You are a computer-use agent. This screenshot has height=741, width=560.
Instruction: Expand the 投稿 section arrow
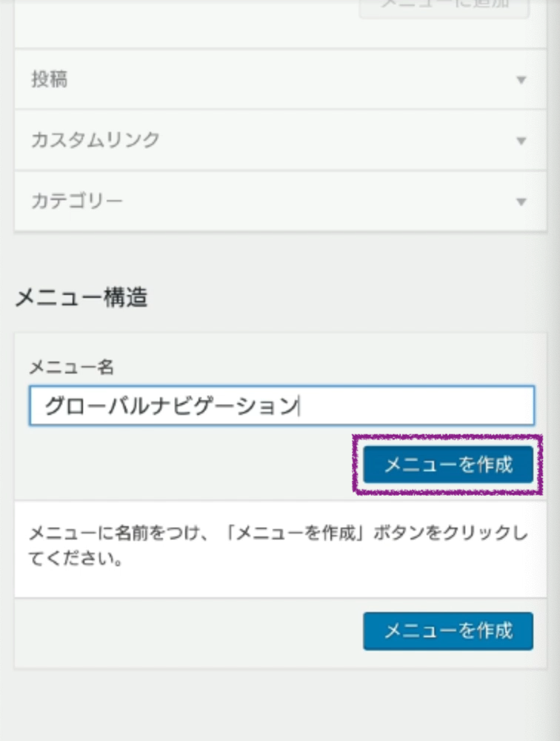[521, 80]
